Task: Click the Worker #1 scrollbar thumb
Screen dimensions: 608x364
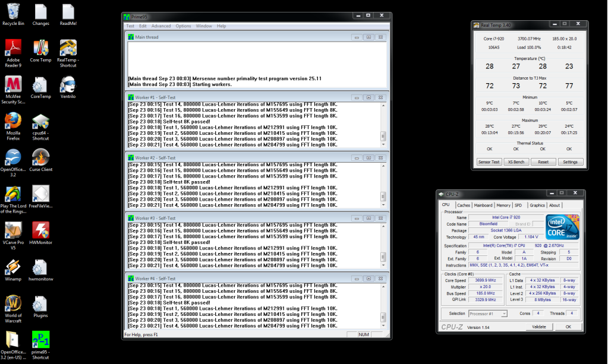Action: 383,137
